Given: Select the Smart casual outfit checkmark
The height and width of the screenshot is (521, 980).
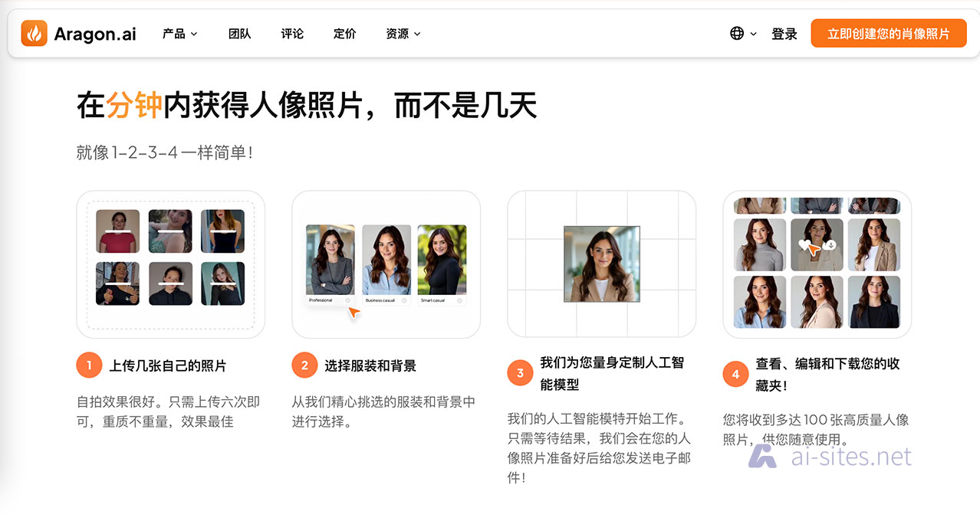Looking at the screenshot, I should (459, 300).
